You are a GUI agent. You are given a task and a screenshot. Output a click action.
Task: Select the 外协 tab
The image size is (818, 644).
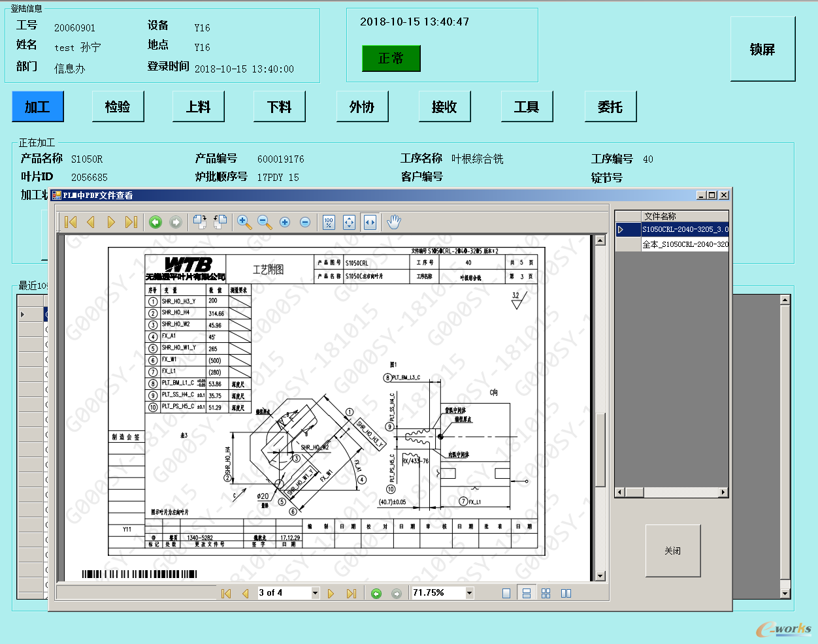coord(362,106)
